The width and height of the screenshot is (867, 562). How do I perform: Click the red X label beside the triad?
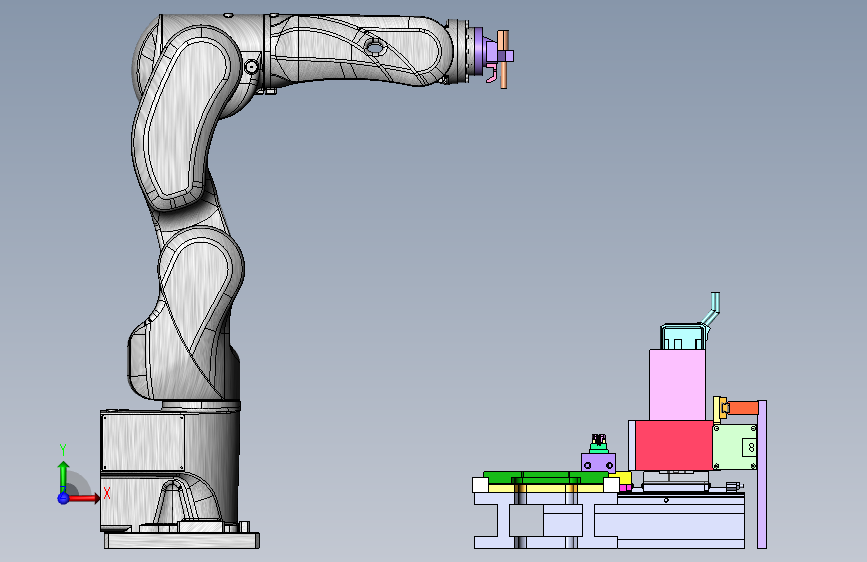107,493
